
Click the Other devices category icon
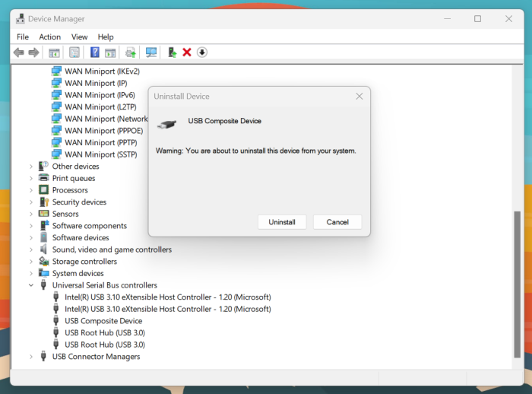[43, 166]
